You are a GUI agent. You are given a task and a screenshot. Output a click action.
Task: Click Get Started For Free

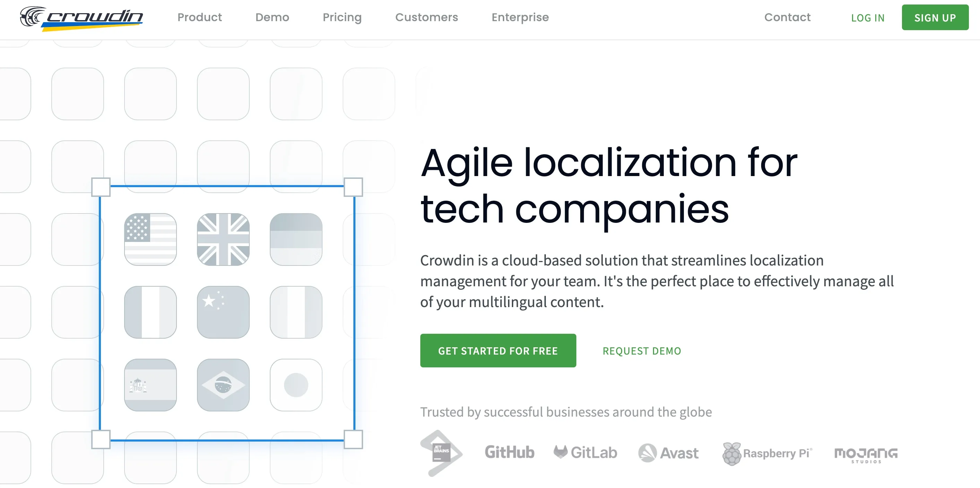[x=498, y=351]
